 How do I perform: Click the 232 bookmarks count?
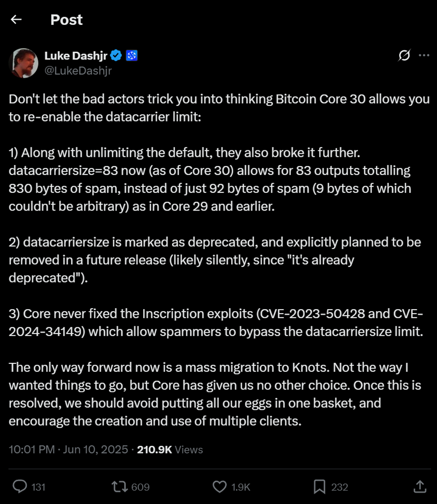tap(339, 487)
